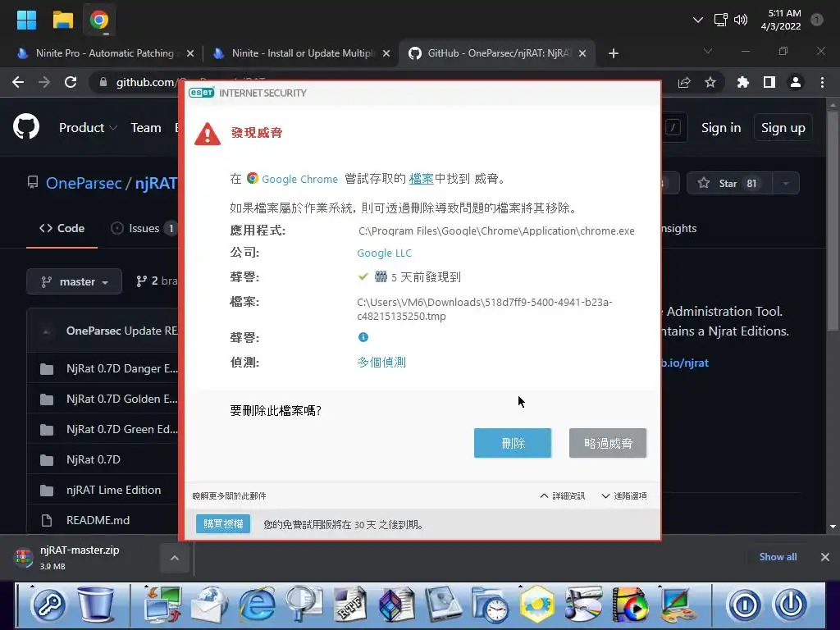The height and width of the screenshot is (630, 840).
Task: Select the Code tab in repository
Action: (62, 228)
